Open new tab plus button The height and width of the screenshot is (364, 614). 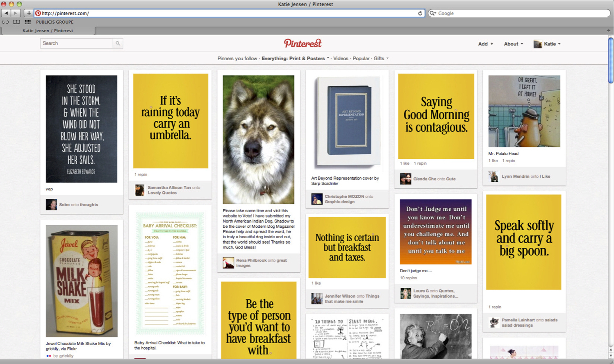tap(609, 31)
